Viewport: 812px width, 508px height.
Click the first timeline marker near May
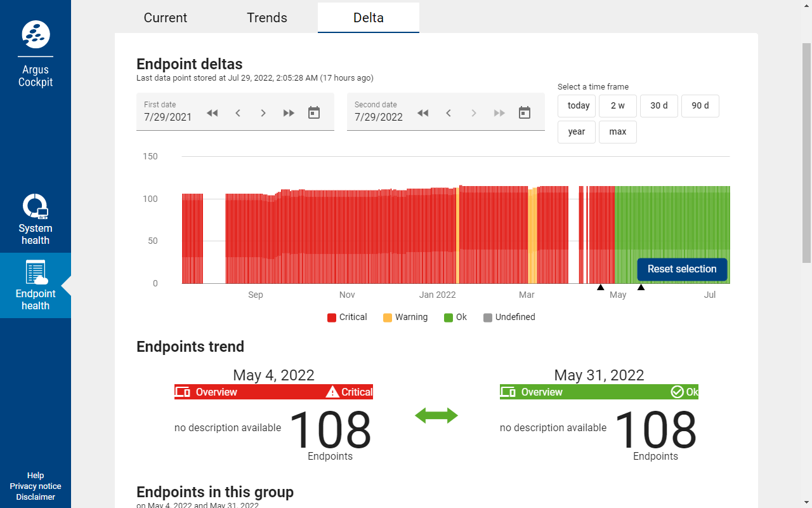600,288
